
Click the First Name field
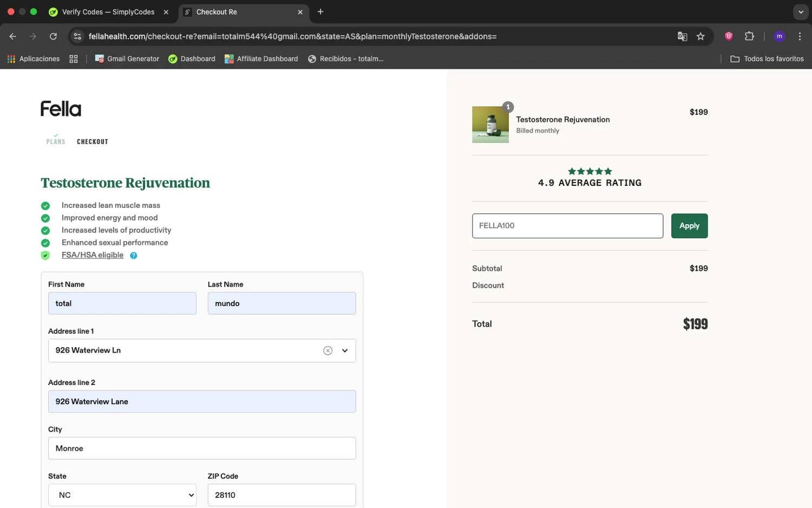(122, 303)
